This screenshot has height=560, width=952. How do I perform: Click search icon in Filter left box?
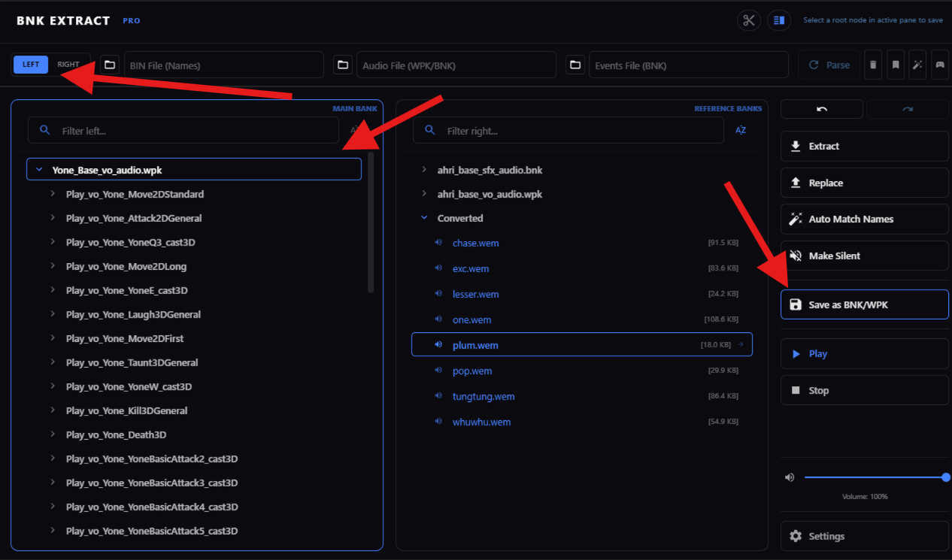tap(45, 130)
